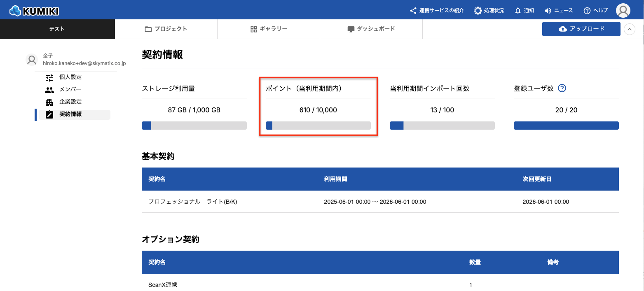Collapse the header using chevron button
This screenshot has width=644, height=291.
pos(630,29)
